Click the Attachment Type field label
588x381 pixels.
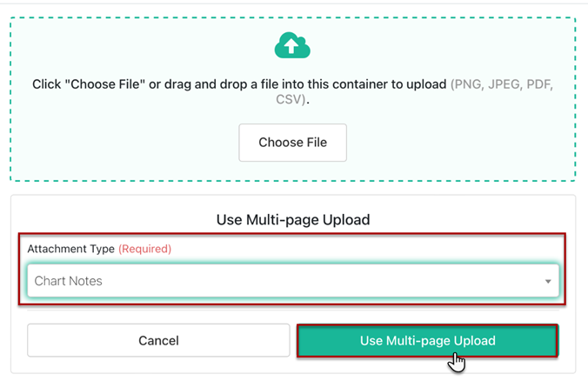click(70, 249)
